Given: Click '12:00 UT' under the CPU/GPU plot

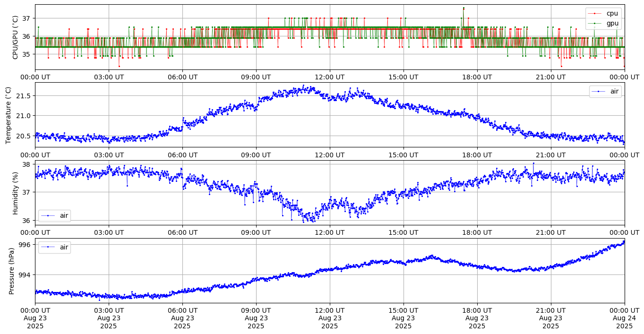Looking at the screenshot, I should pyautogui.click(x=330, y=77).
